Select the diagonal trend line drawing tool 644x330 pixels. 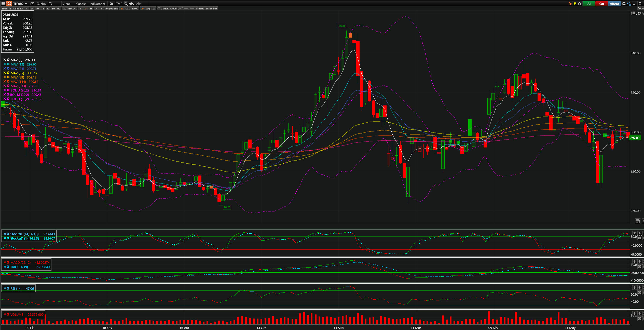(x=180, y=8)
